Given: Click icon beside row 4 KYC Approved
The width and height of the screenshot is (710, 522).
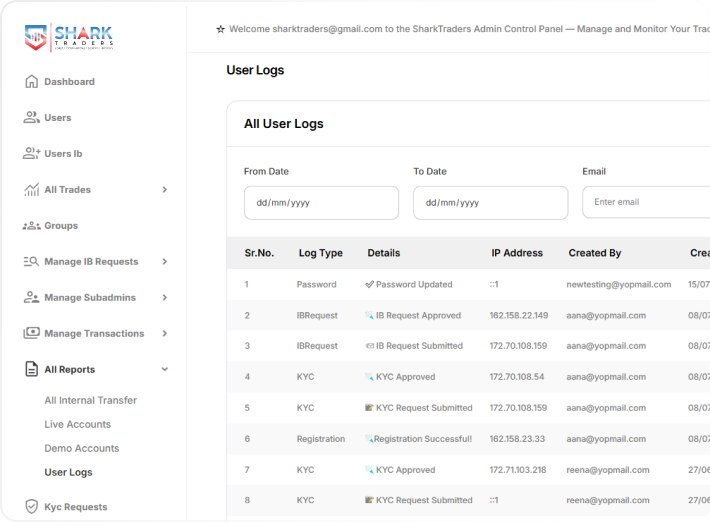Looking at the screenshot, I should pyautogui.click(x=369, y=377).
